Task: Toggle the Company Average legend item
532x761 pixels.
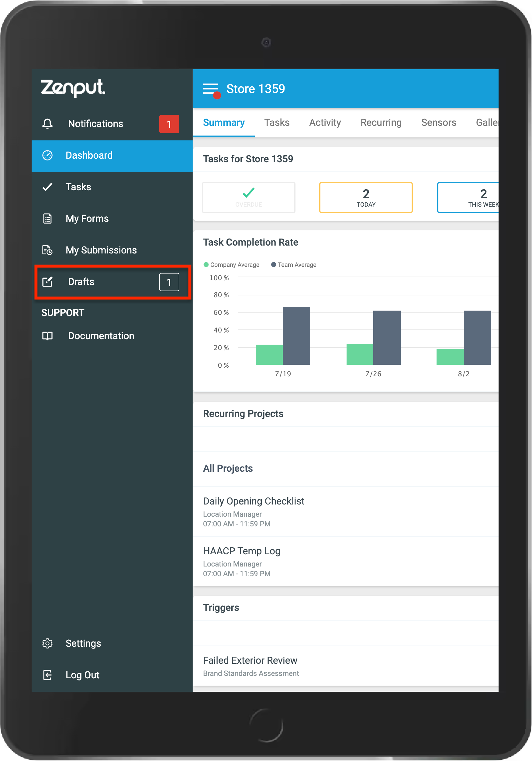Action: [x=231, y=264]
